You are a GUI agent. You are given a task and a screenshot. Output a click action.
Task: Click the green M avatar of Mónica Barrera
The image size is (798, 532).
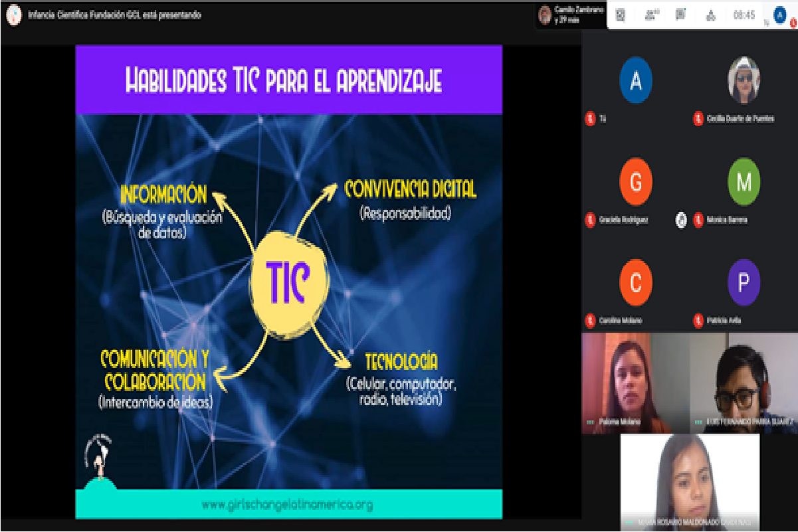tap(744, 181)
